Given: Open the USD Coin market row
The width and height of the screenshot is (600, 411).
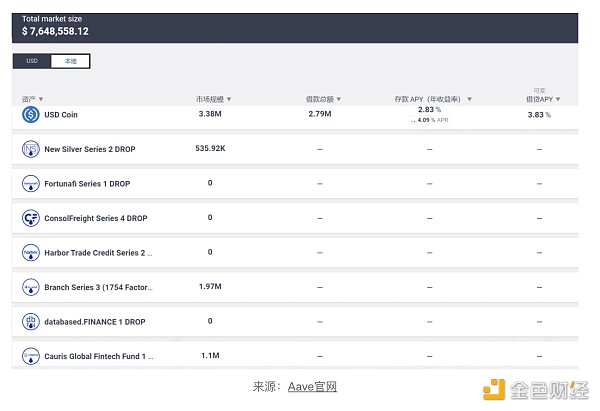Looking at the screenshot, I should click(x=300, y=115).
